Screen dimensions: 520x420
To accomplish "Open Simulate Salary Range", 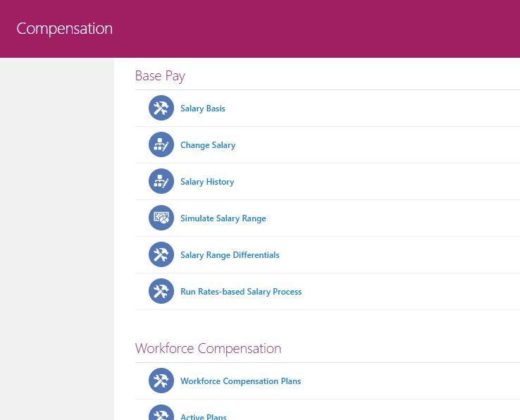I will [x=223, y=218].
